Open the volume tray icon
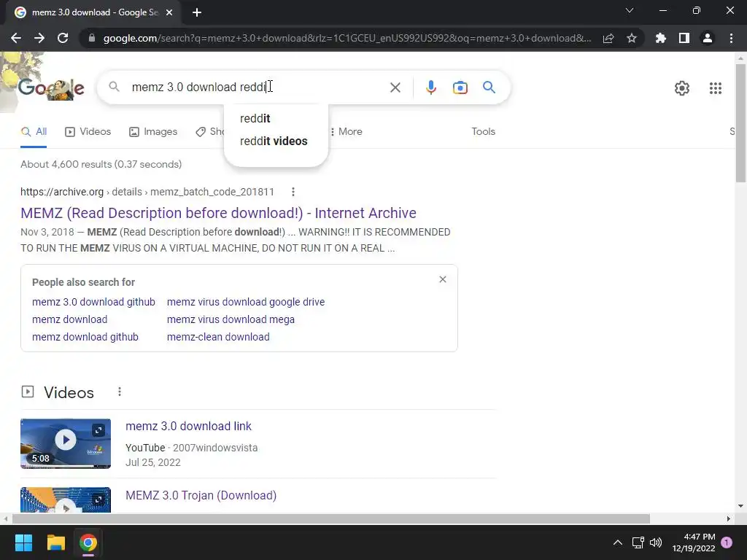Viewport: 747px width, 560px height. (656, 542)
